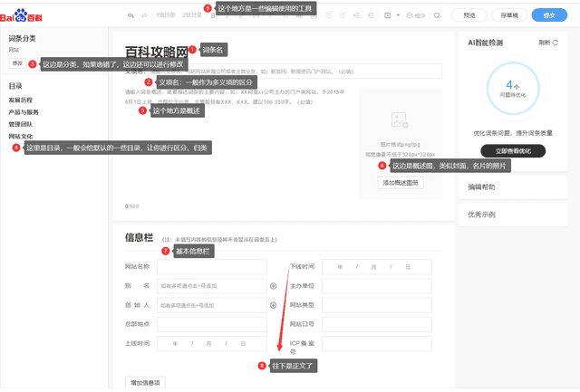The width and height of the screenshot is (580, 392).
Task: Click 立即查看优化 button
Action: pyautogui.click(x=513, y=151)
